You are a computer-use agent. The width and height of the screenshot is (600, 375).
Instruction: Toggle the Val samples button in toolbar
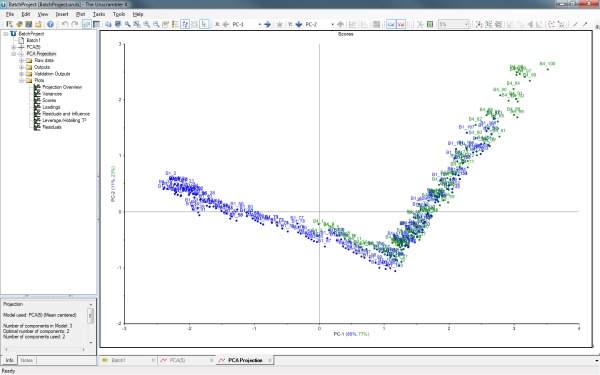401,24
